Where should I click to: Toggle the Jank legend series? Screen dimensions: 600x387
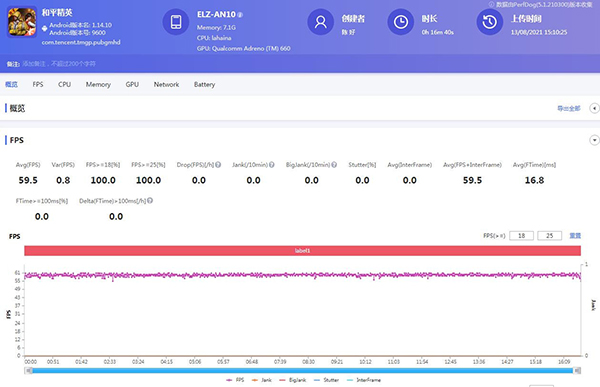(261, 380)
